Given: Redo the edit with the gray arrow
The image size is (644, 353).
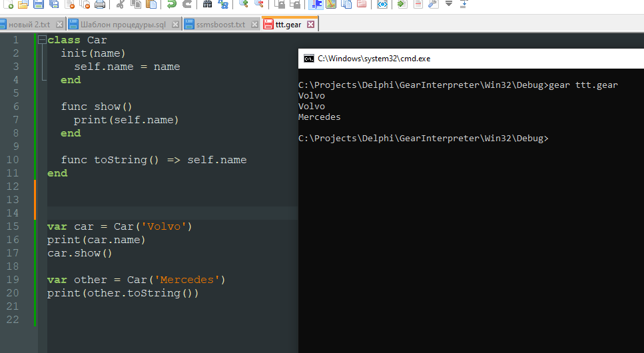Looking at the screenshot, I should pyautogui.click(x=187, y=4).
